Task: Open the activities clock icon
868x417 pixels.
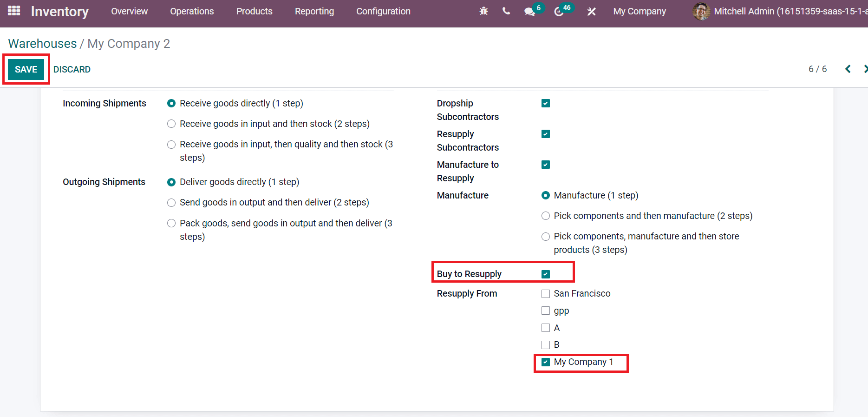Action: 559,12
